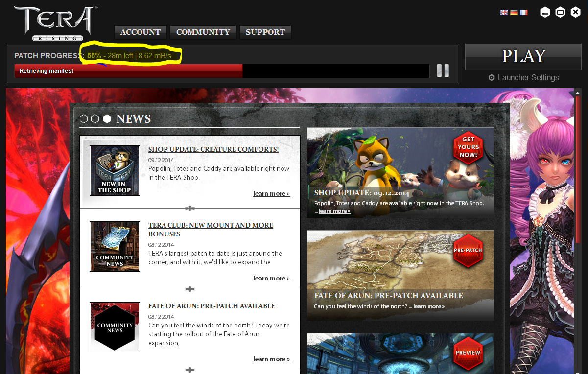Select the second outlined hexagon news indicator
The image size is (588, 374).
click(95, 119)
